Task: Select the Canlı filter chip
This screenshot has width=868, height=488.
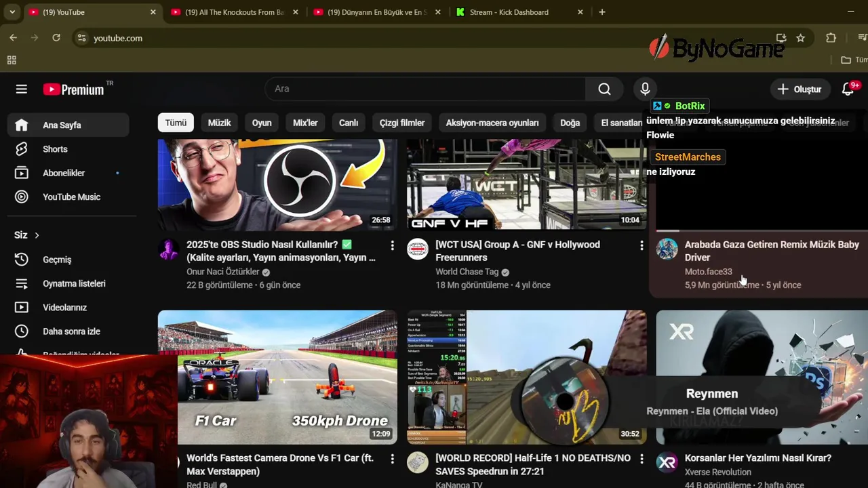Action: (x=349, y=123)
